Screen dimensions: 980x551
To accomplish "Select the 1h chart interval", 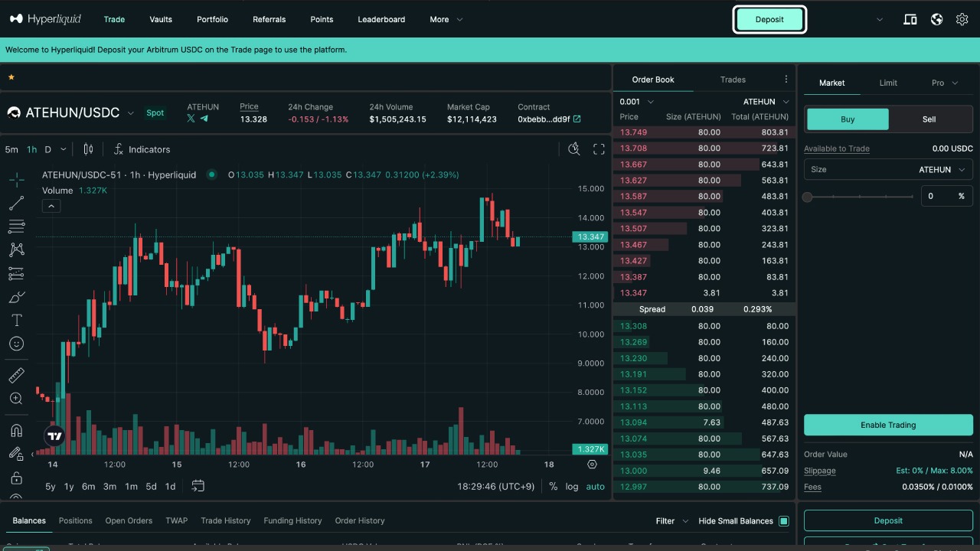I will coord(31,149).
